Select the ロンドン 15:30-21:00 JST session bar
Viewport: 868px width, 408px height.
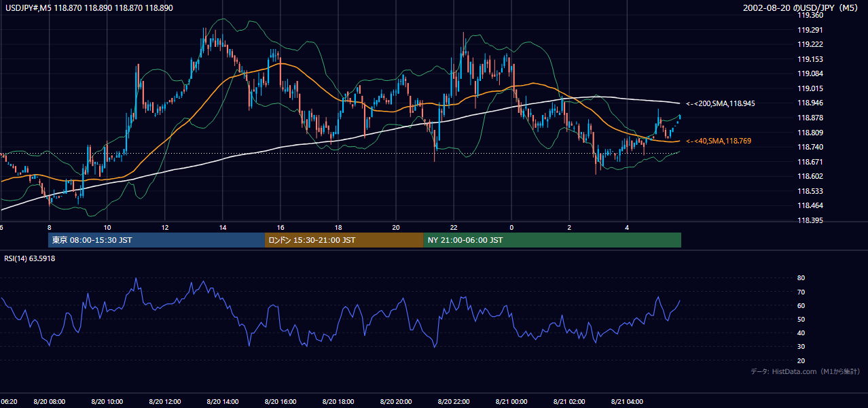point(344,240)
